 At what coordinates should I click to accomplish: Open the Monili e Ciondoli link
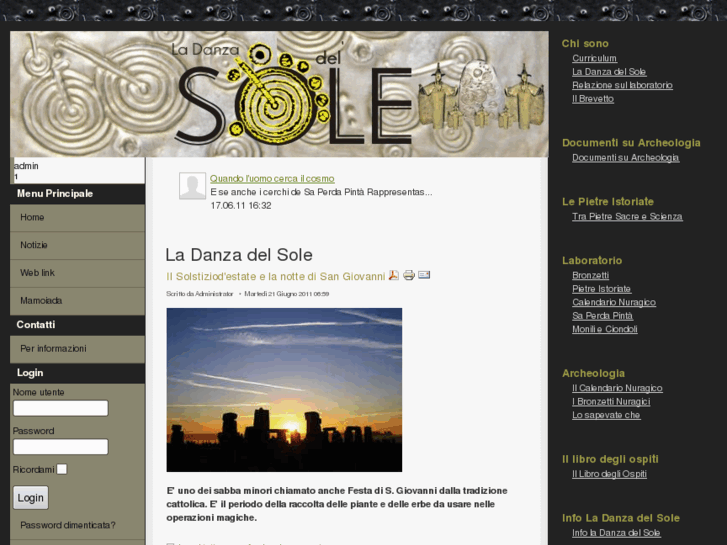(605, 329)
